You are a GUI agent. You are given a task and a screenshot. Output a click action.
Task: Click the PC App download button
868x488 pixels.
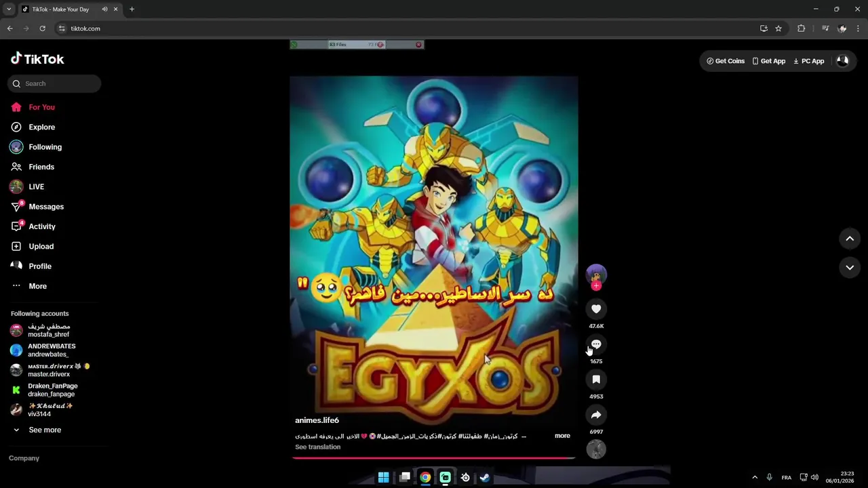point(808,61)
